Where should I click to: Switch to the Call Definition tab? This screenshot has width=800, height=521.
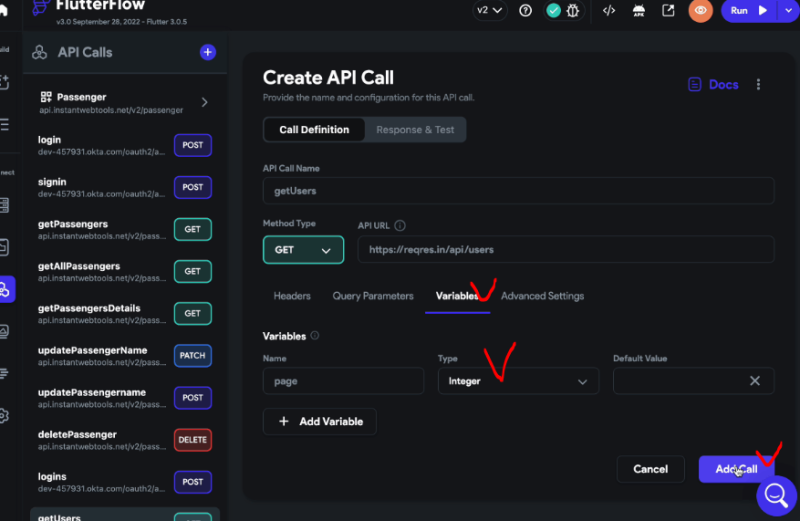tap(314, 130)
